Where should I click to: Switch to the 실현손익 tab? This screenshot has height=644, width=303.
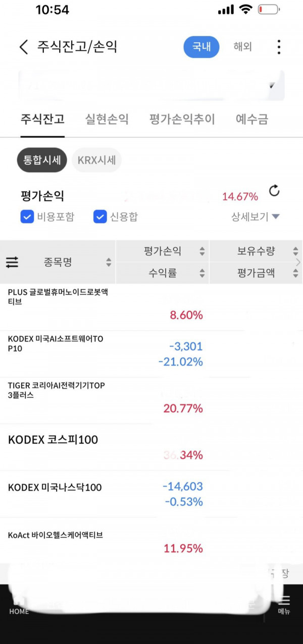(x=107, y=120)
